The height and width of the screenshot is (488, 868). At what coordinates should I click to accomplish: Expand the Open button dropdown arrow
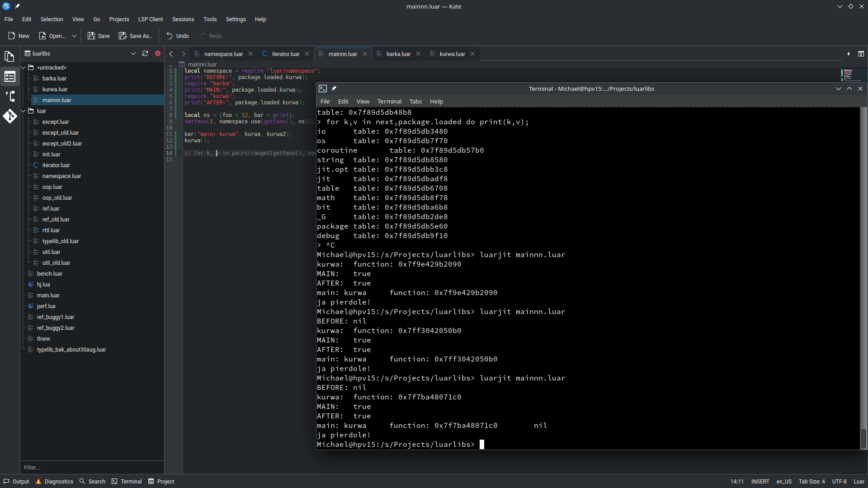click(74, 36)
